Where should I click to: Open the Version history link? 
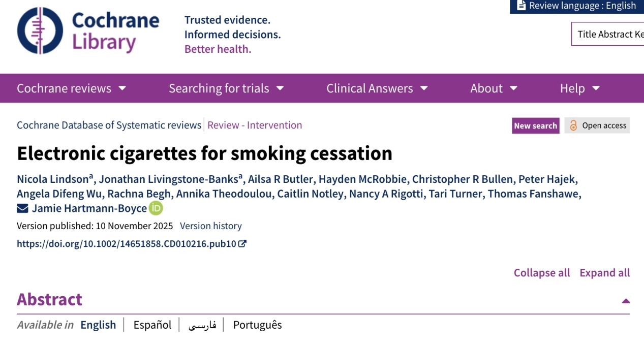[210, 226]
